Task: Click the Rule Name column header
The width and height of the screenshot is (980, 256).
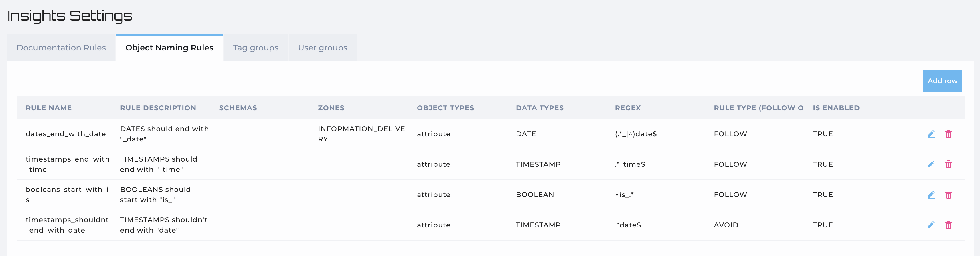Action: (49, 108)
